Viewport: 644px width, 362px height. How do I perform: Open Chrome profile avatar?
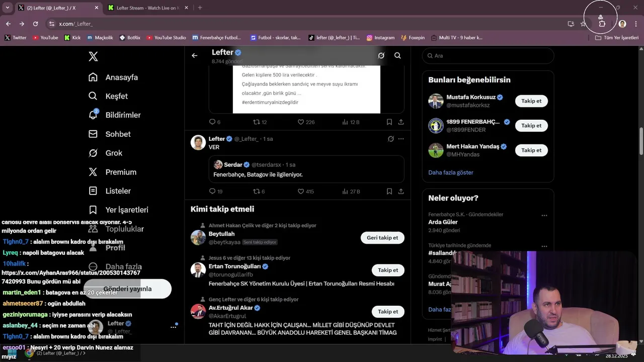(x=622, y=24)
